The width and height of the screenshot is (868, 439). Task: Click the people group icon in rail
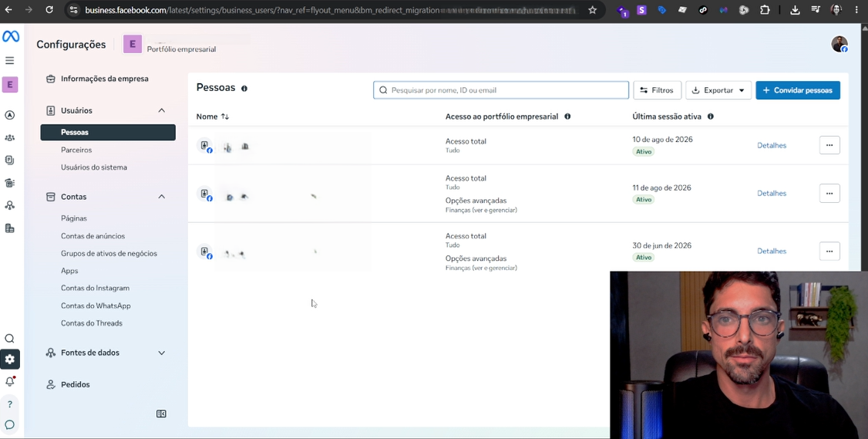(10, 138)
